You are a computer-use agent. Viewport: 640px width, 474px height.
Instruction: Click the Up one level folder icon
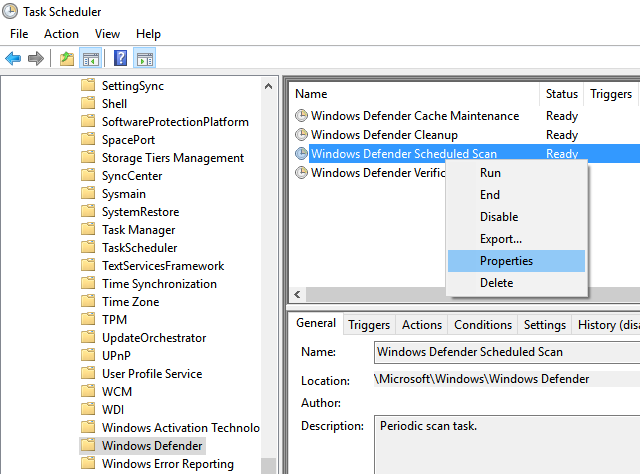pos(67,58)
